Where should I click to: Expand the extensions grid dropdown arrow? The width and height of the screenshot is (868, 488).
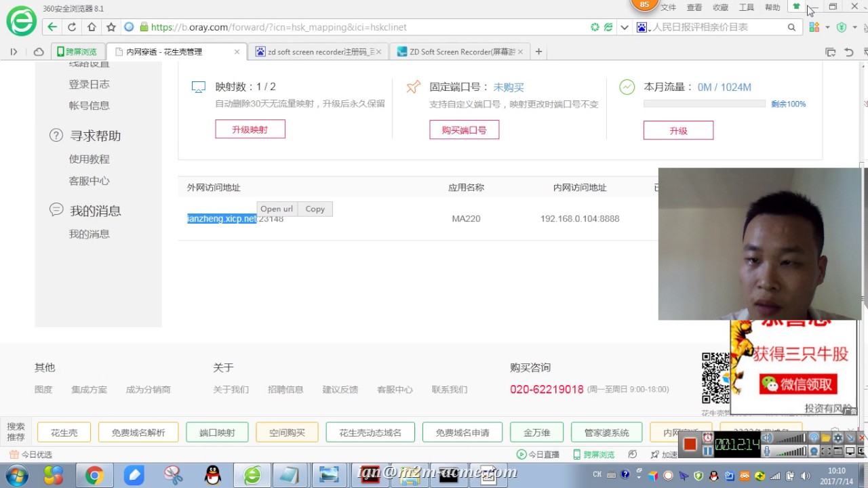[x=827, y=27]
